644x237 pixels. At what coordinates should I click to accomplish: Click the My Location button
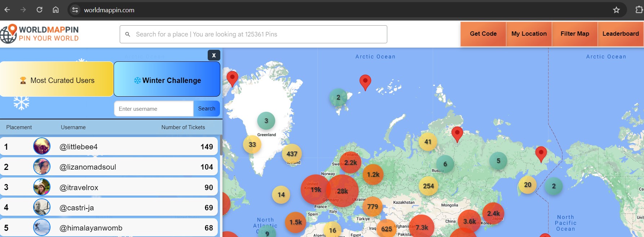point(529,34)
